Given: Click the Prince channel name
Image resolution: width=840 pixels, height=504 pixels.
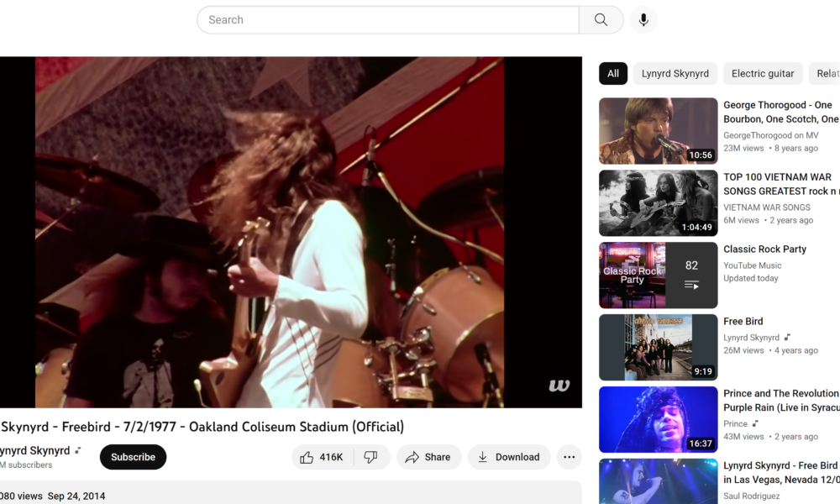Looking at the screenshot, I should [735, 423].
